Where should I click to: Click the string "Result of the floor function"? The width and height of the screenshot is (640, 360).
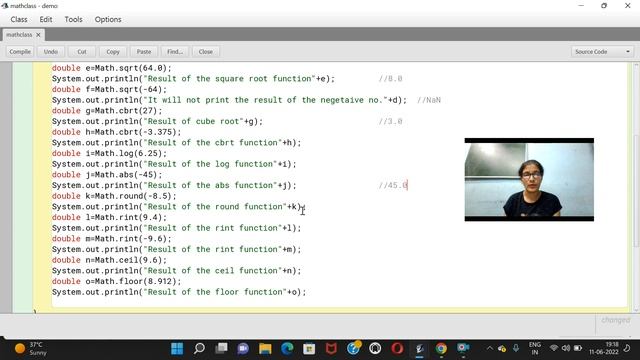tap(215, 292)
